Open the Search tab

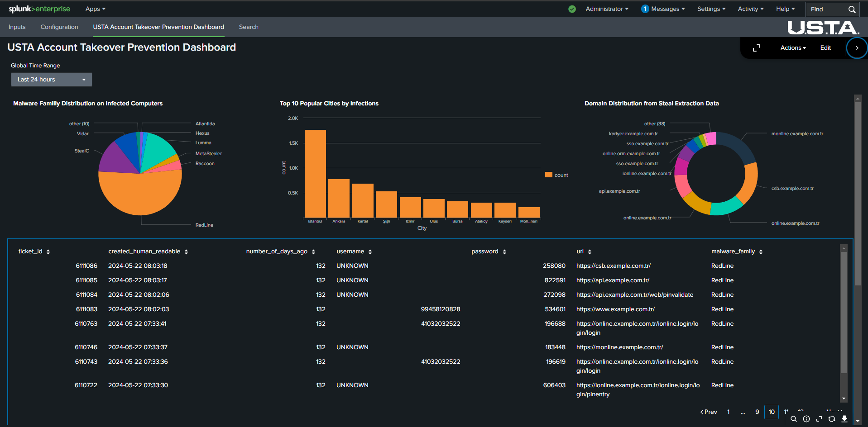tap(249, 27)
